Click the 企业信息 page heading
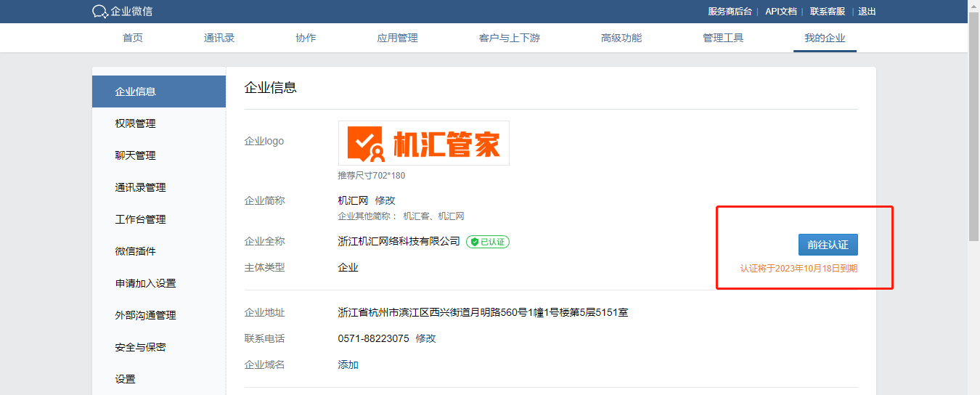 click(271, 88)
